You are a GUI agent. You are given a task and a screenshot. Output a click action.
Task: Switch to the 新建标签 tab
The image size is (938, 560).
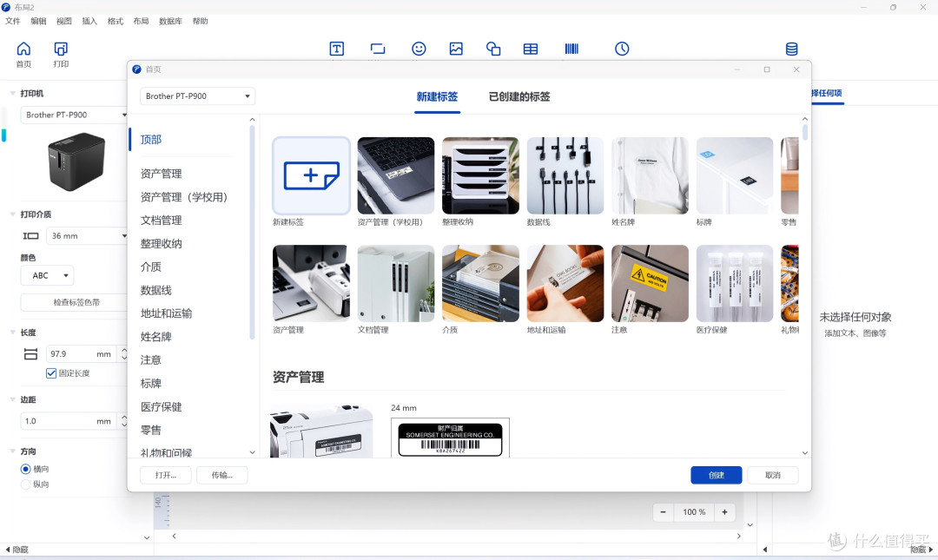[x=437, y=96]
